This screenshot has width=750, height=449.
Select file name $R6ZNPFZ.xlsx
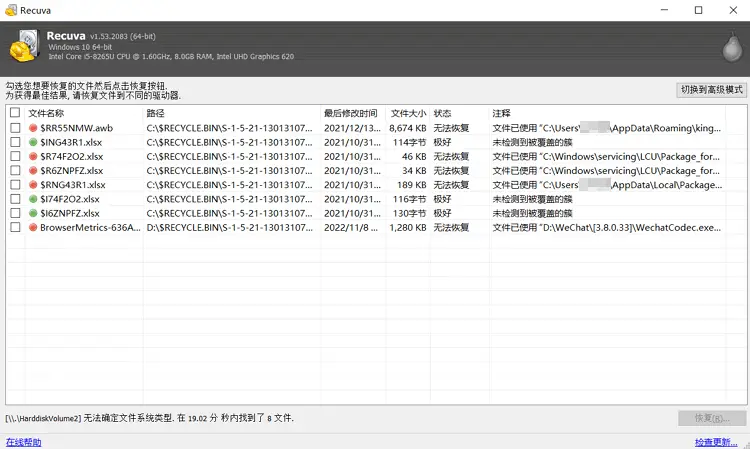point(72,171)
